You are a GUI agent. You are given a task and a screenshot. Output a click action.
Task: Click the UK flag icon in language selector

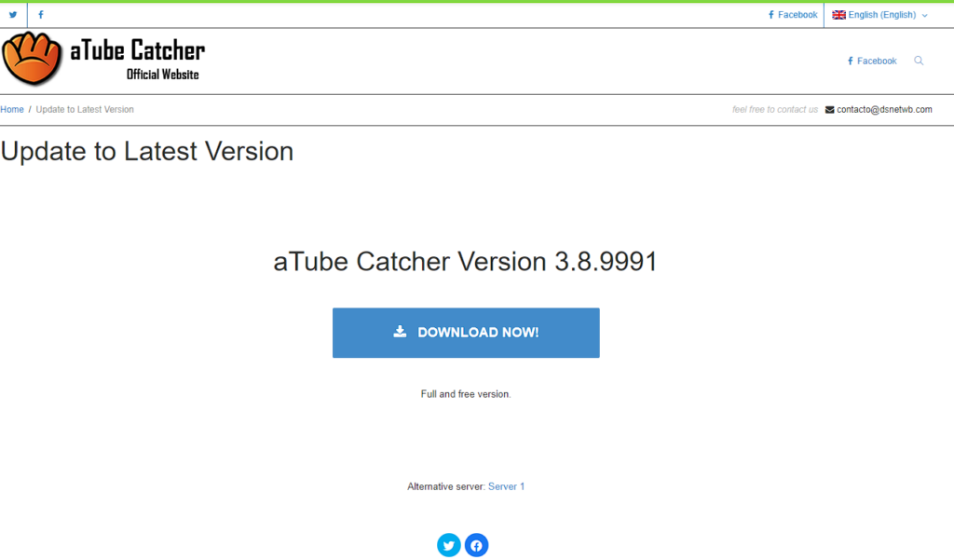click(x=838, y=15)
